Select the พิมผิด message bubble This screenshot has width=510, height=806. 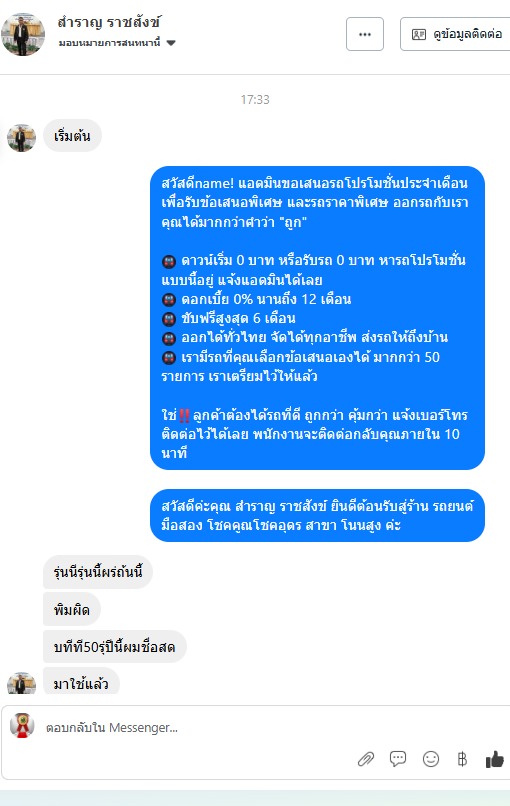coord(71,610)
